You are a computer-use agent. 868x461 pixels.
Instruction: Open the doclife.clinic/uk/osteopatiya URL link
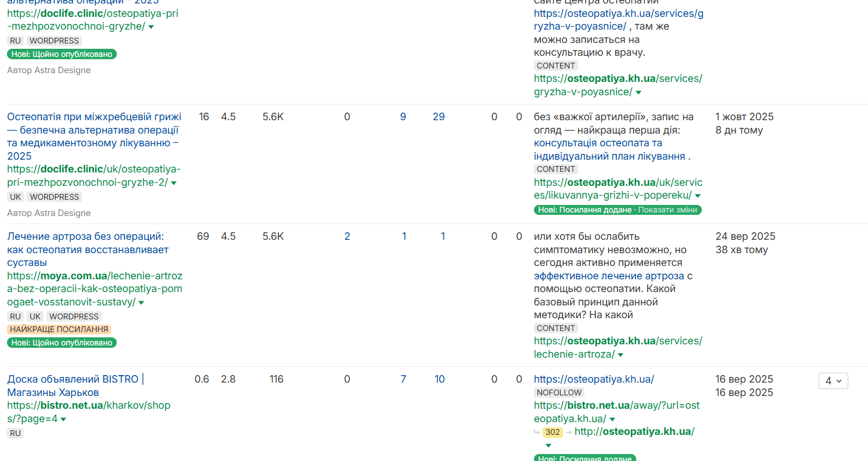click(x=94, y=176)
